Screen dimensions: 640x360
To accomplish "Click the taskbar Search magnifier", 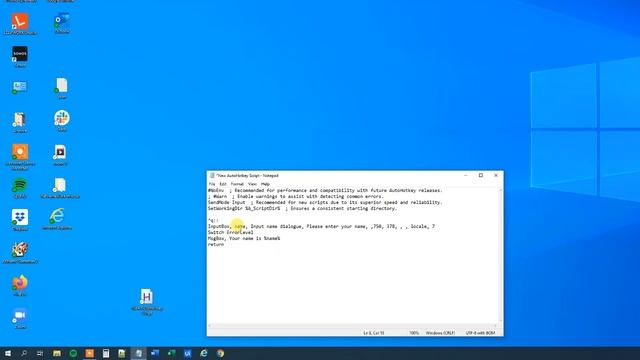I will pos(24,353).
